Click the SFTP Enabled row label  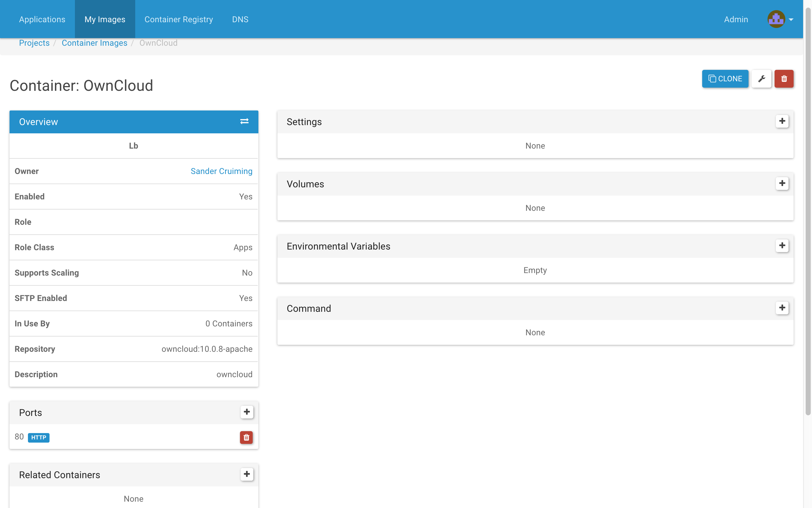[41, 298]
